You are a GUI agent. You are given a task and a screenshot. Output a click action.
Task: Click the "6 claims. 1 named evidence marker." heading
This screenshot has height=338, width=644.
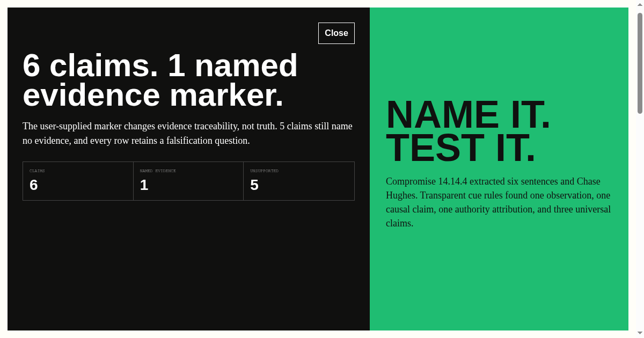tap(160, 80)
